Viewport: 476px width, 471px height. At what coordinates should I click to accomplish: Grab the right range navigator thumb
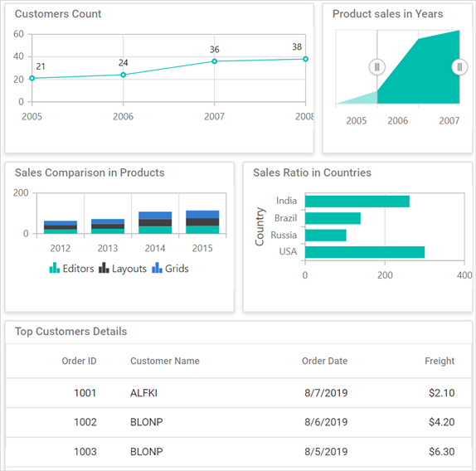pyautogui.click(x=459, y=67)
